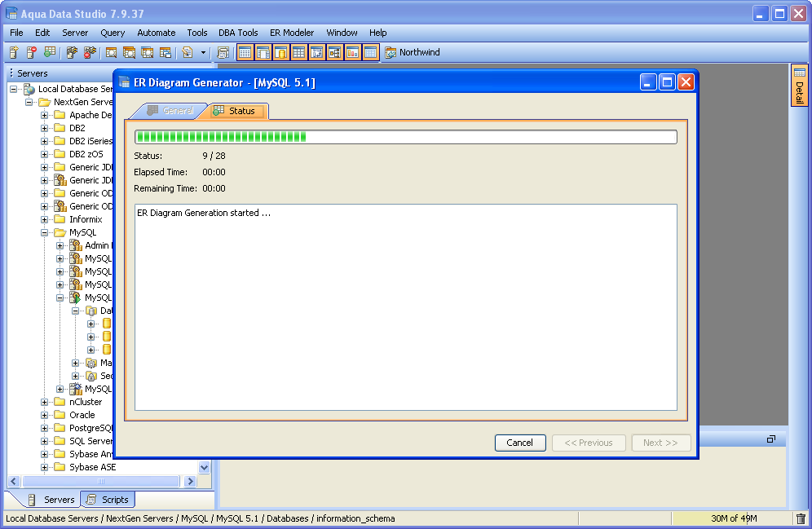
Task: Cancel the ER diagram generation
Action: tap(520, 443)
